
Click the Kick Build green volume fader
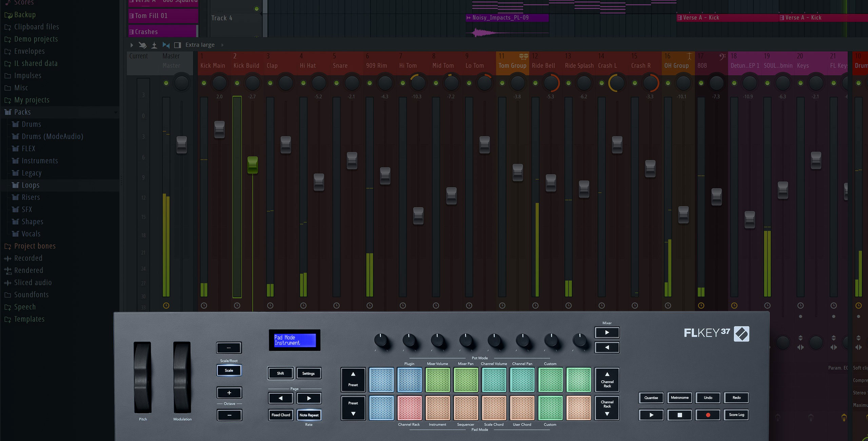pos(252,165)
